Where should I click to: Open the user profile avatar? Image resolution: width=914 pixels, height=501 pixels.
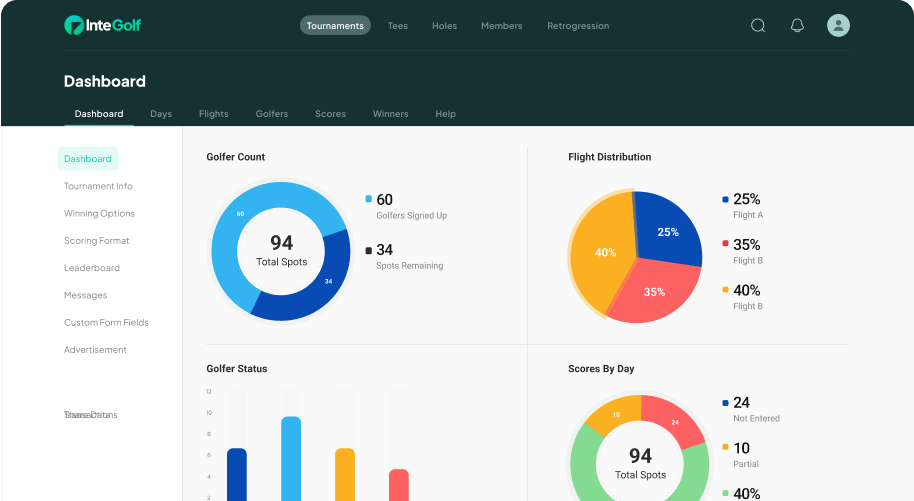(838, 25)
